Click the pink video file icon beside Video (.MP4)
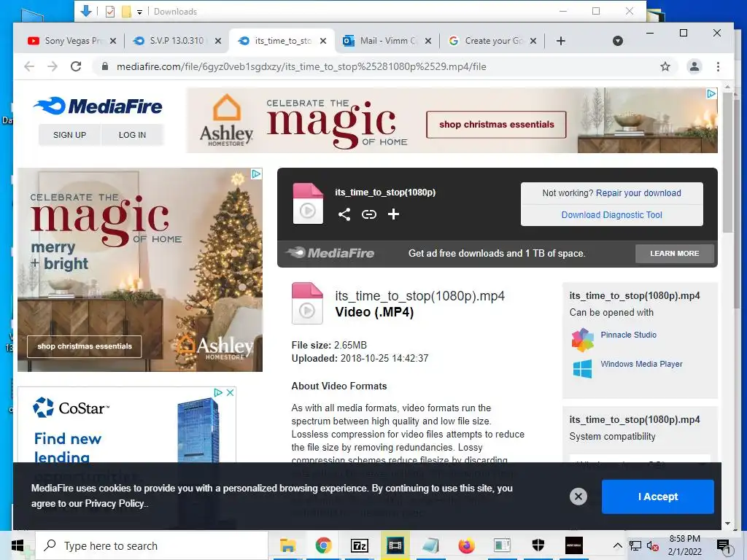Viewport: 747px width, 560px height. click(307, 303)
